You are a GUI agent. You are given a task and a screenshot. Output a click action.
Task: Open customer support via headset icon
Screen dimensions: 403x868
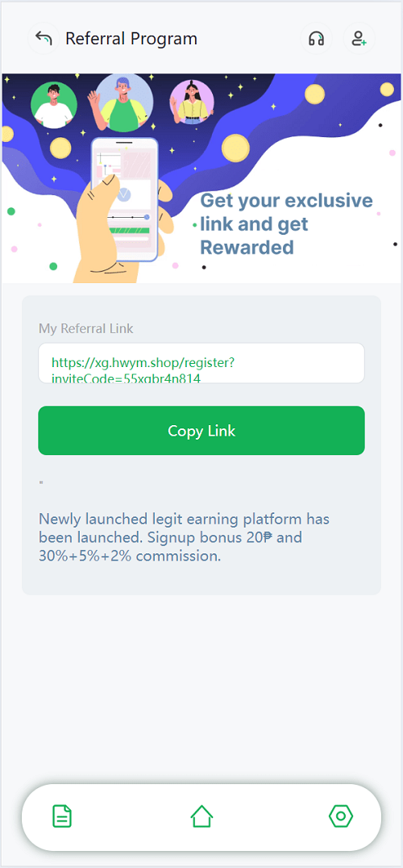click(316, 39)
